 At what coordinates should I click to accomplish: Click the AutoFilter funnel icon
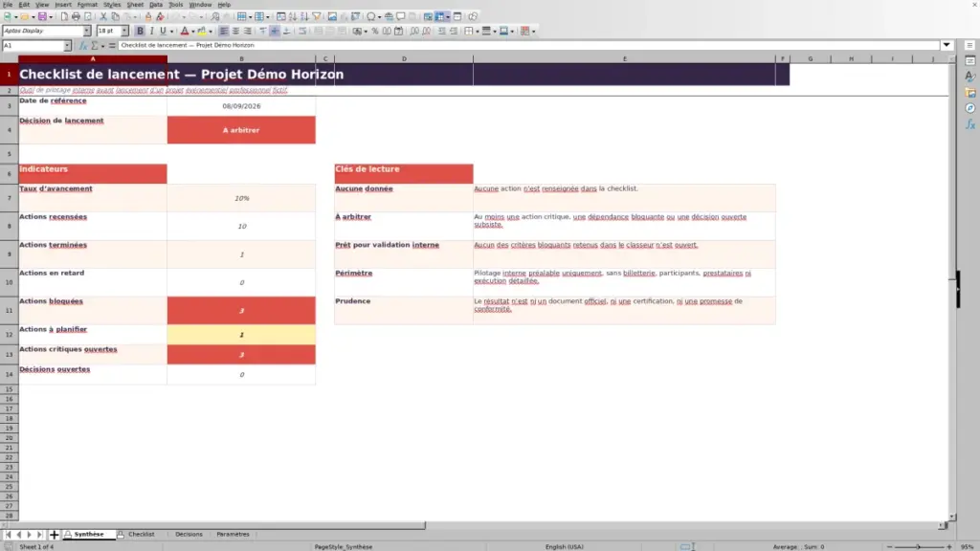click(x=317, y=16)
